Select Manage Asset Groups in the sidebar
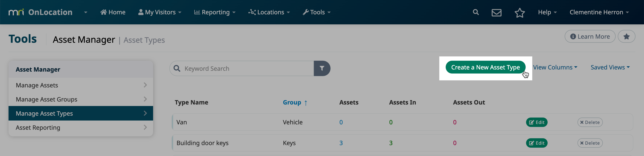 (x=81, y=99)
